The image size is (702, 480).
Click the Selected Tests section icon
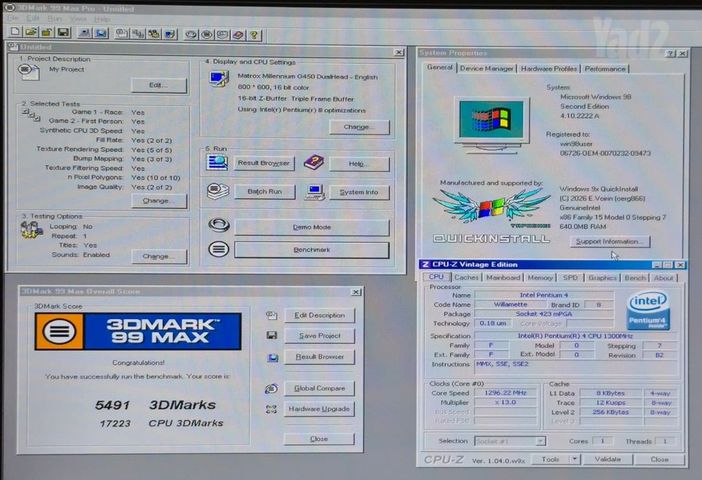[31, 115]
